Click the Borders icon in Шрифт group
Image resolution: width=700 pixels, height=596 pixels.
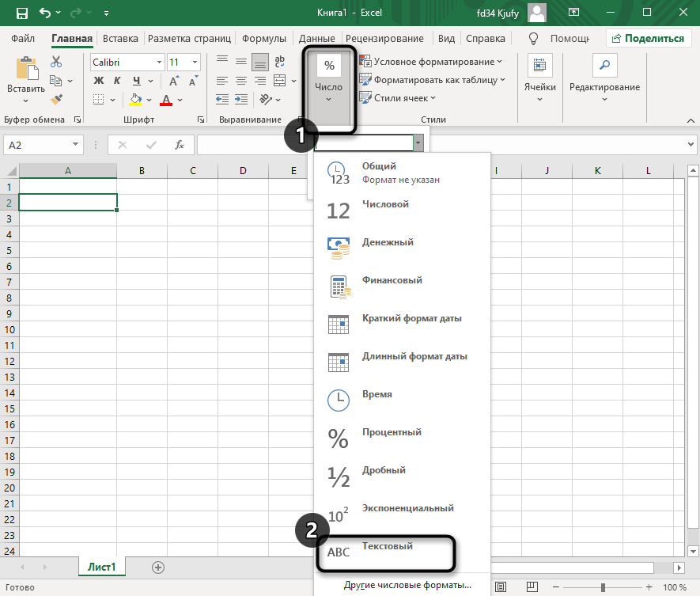[99, 99]
